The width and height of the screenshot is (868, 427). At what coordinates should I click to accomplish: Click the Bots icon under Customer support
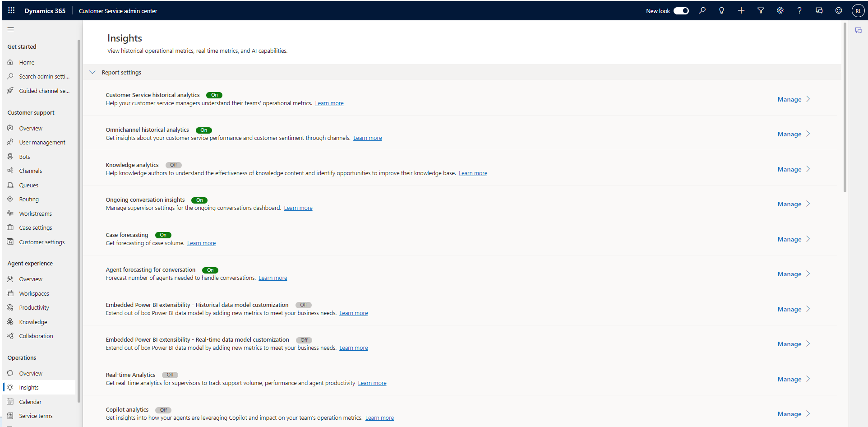pos(10,156)
